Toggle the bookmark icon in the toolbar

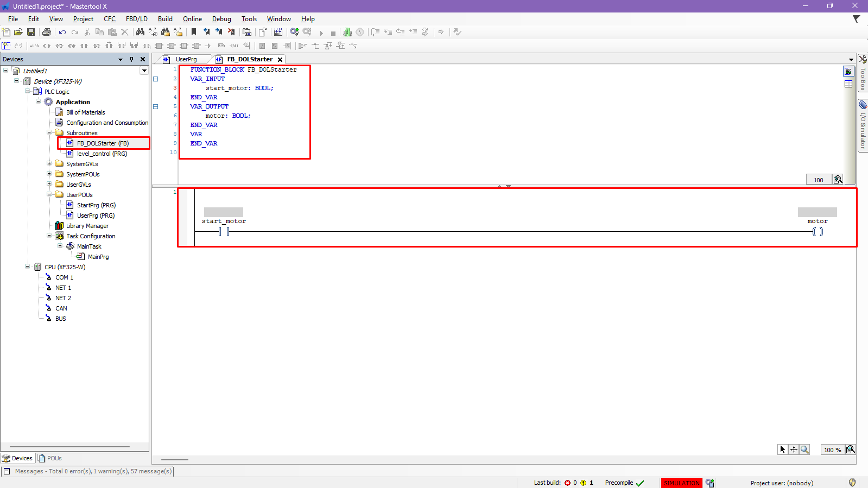pyautogui.click(x=194, y=33)
